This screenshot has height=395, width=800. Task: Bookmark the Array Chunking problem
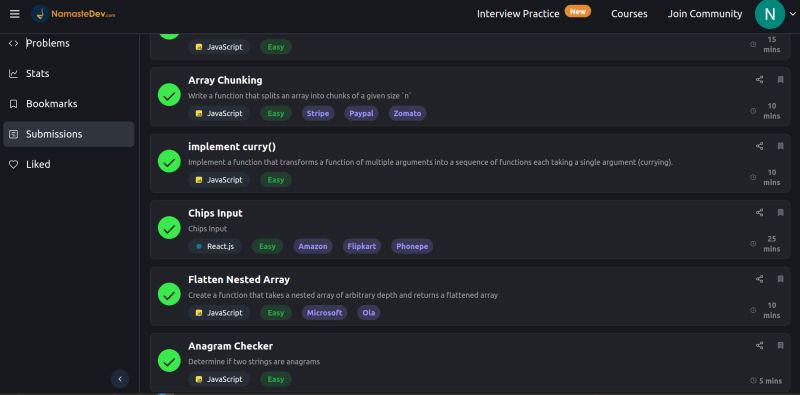click(780, 80)
